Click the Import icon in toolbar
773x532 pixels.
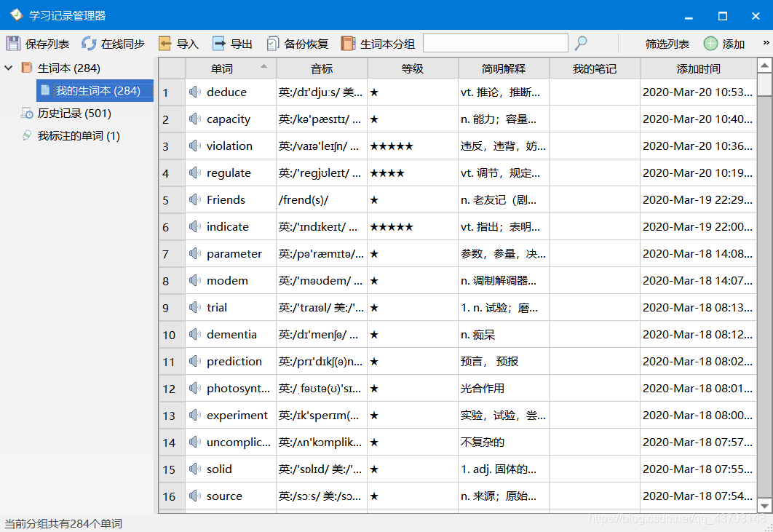point(164,44)
